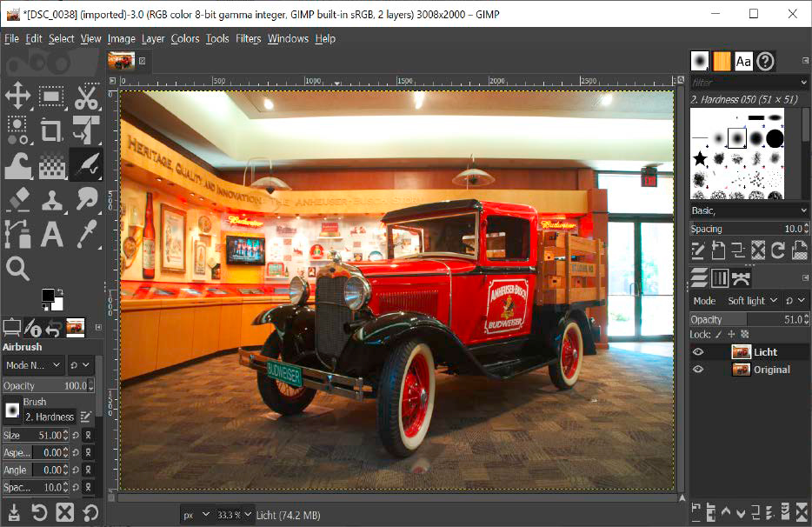The width and height of the screenshot is (812, 527).
Task: Open the Airbrush Mode dropdown
Action: tap(34, 365)
